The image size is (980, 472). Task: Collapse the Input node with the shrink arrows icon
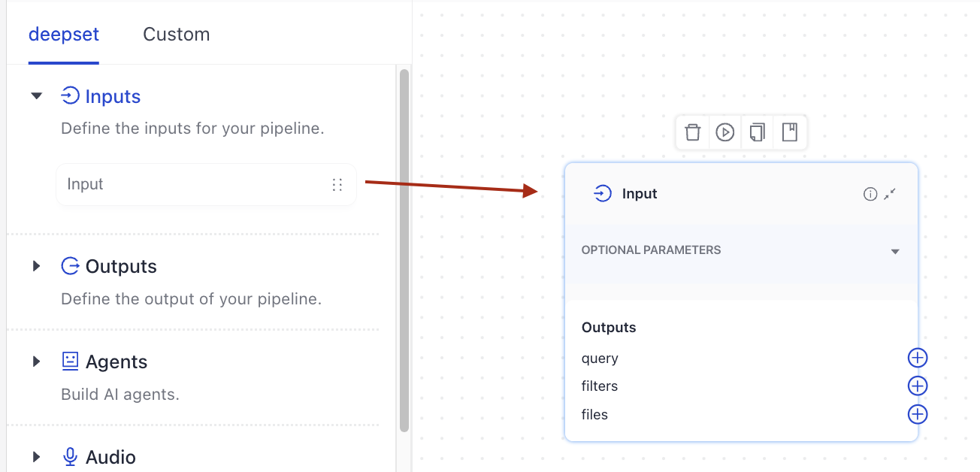coord(890,193)
